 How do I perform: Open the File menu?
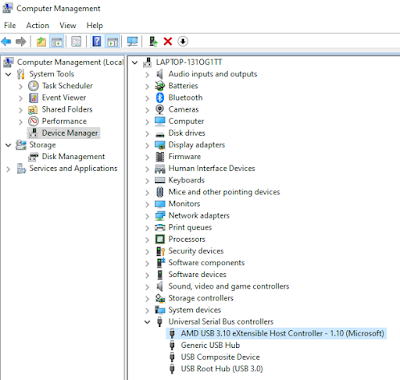coord(10,25)
